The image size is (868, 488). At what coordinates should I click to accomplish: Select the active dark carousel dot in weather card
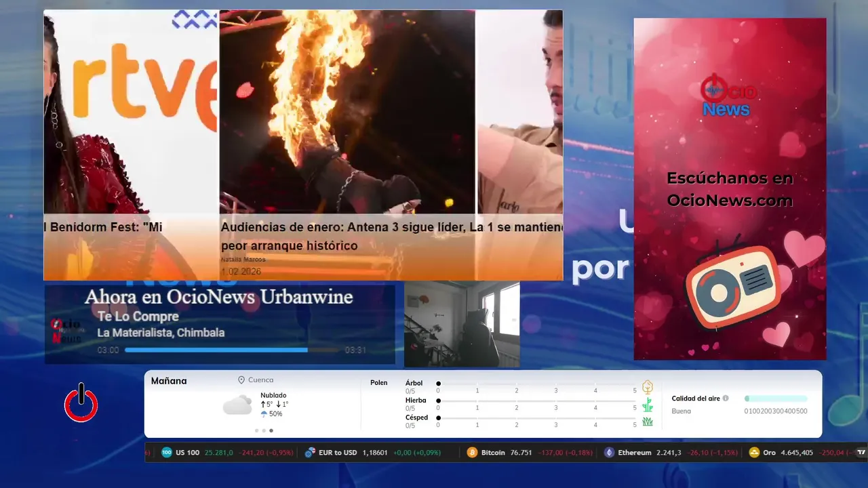coord(271,430)
